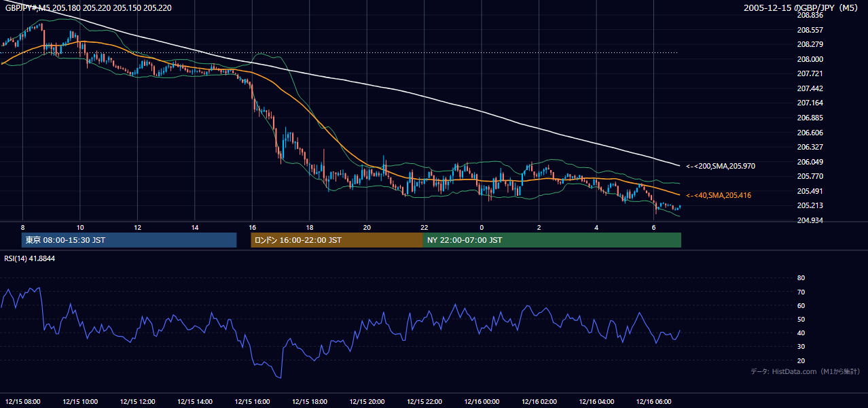Select the ロンドン 16:00-22:00 JST session bar
The width and height of the screenshot is (868, 408).
337,240
